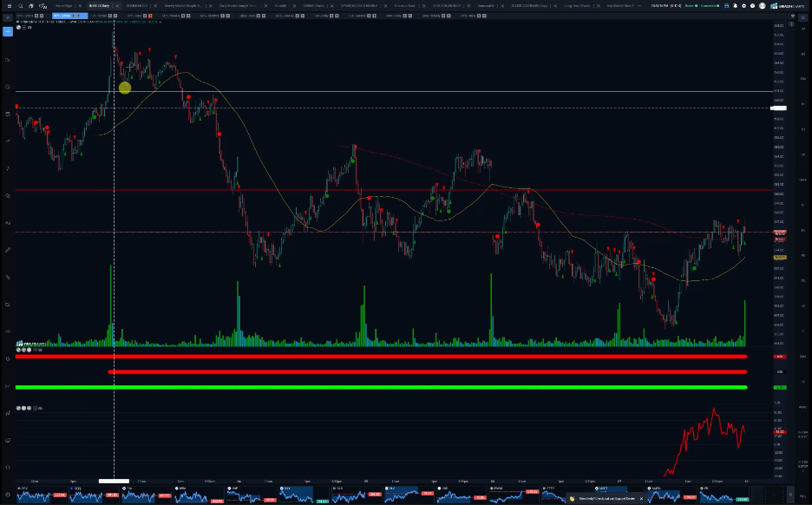Click the red oscillator value label
The width and height of the screenshot is (812, 505).
pyautogui.click(x=779, y=432)
